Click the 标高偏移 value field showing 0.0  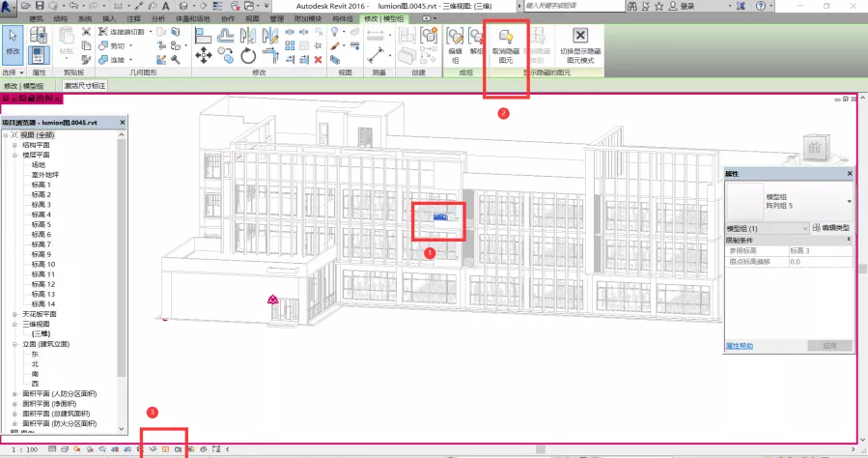click(x=819, y=261)
